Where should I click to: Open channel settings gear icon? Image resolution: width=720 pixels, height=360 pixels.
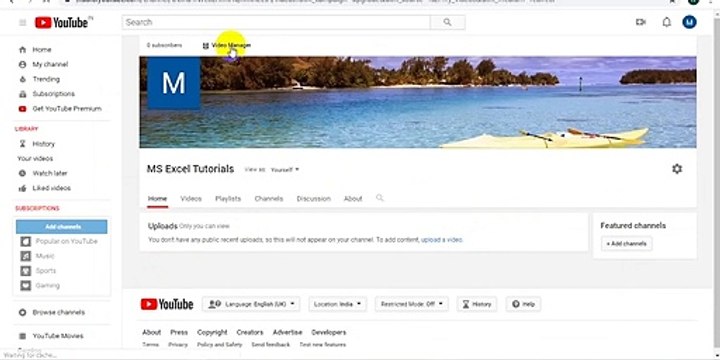tap(677, 169)
